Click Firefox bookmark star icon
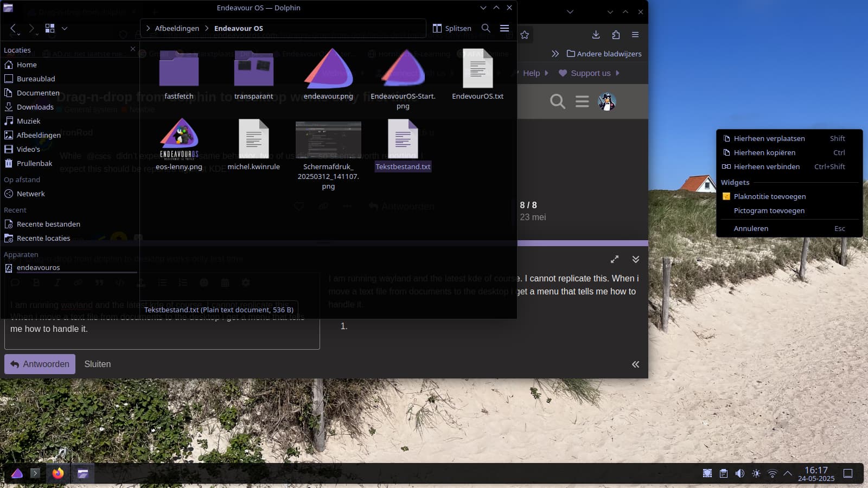The height and width of the screenshot is (488, 868). 525,35
